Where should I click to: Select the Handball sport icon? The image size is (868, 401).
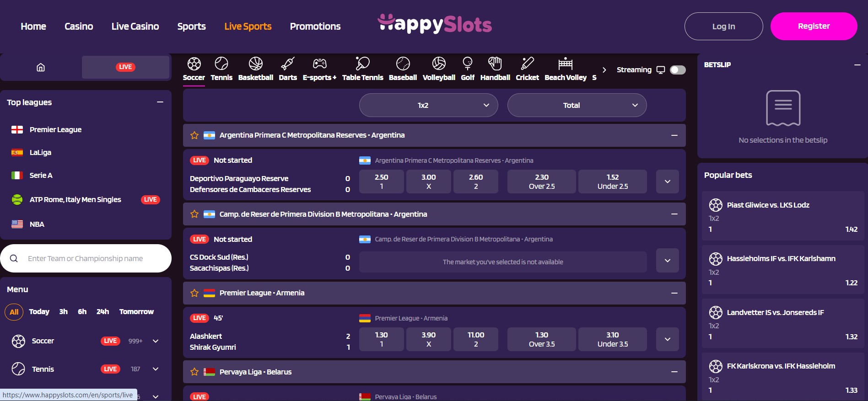pyautogui.click(x=495, y=63)
